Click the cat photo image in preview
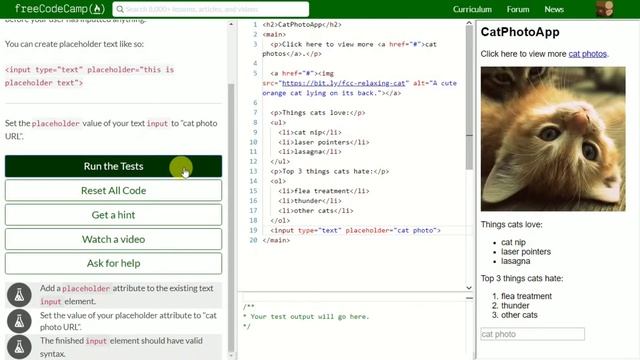640x360 pixels. pos(553,139)
